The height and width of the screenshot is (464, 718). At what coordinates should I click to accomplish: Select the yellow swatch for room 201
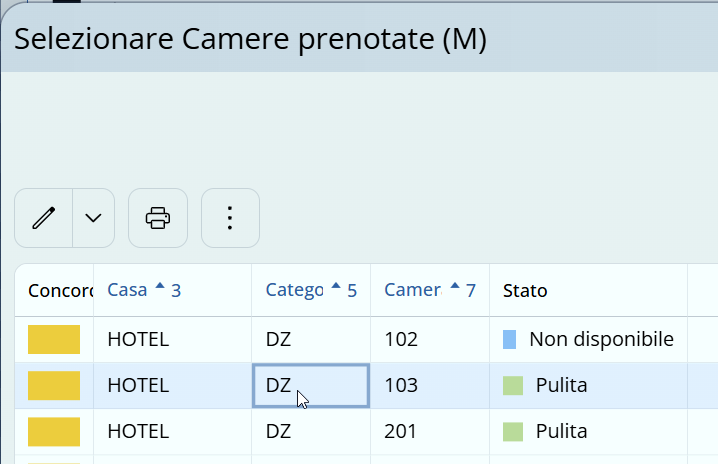[x=54, y=432]
